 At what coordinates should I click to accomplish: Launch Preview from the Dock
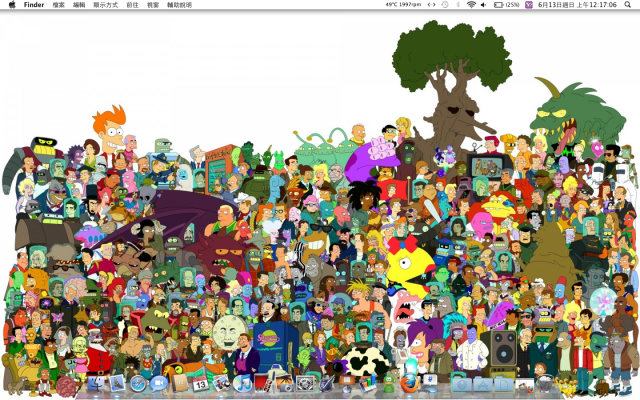(x=222, y=383)
